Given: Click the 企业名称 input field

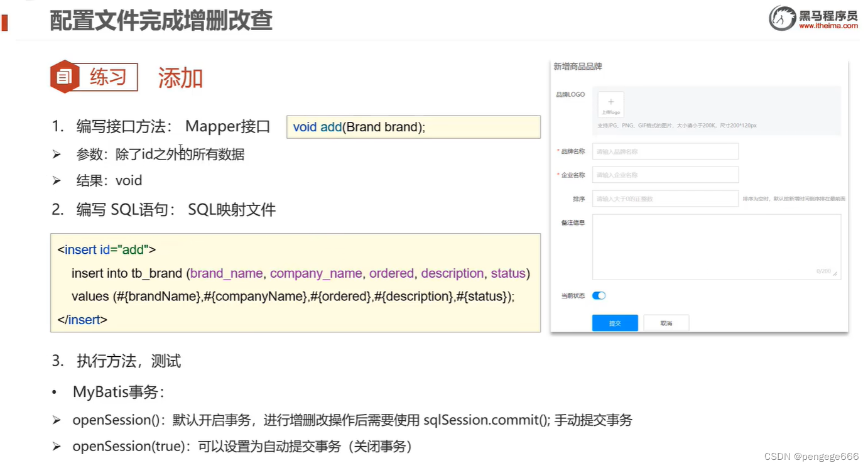Looking at the screenshot, I should click(x=665, y=175).
